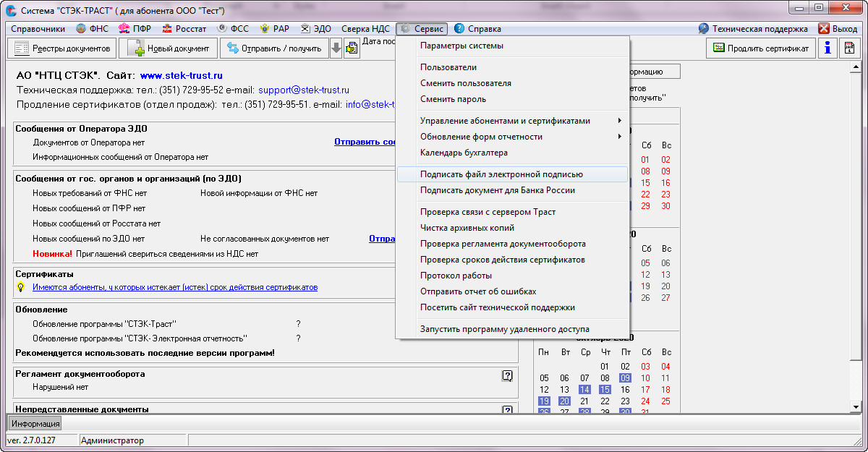Click the Росстат logo icon
The width and height of the screenshot is (868, 452).
coord(166,29)
